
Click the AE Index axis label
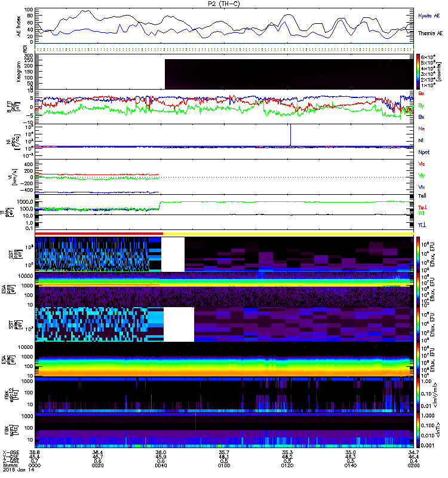tap(19, 26)
